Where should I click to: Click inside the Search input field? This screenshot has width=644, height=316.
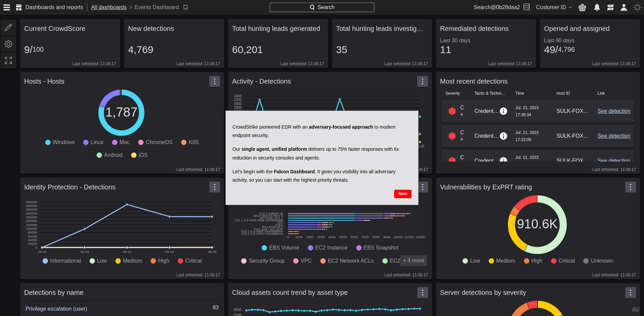point(322,7)
